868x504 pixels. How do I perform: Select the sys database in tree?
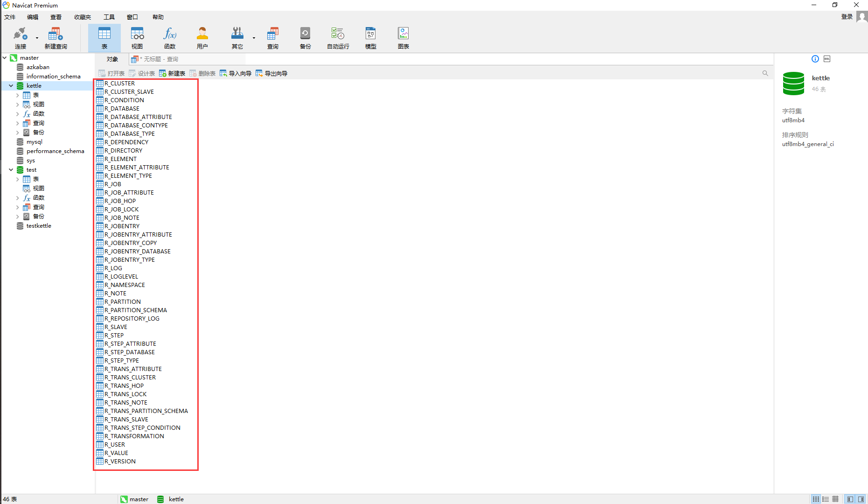click(x=31, y=161)
